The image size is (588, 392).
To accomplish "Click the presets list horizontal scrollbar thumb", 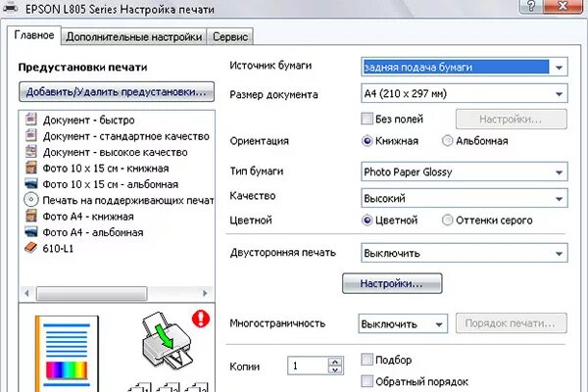I will (91, 293).
